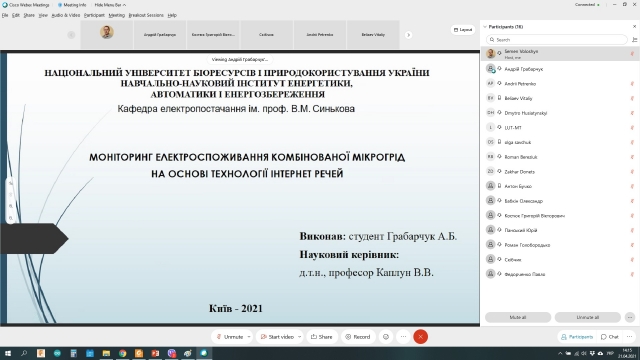Toggle Start video button
Screen dimensions: 640x360
click(277, 337)
